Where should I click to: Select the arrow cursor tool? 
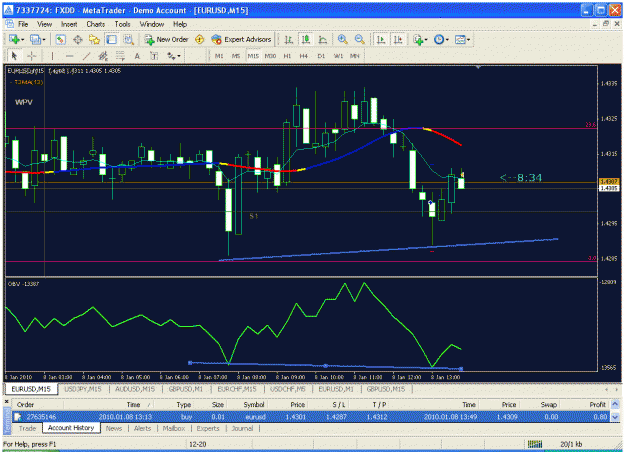tap(14, 56)
